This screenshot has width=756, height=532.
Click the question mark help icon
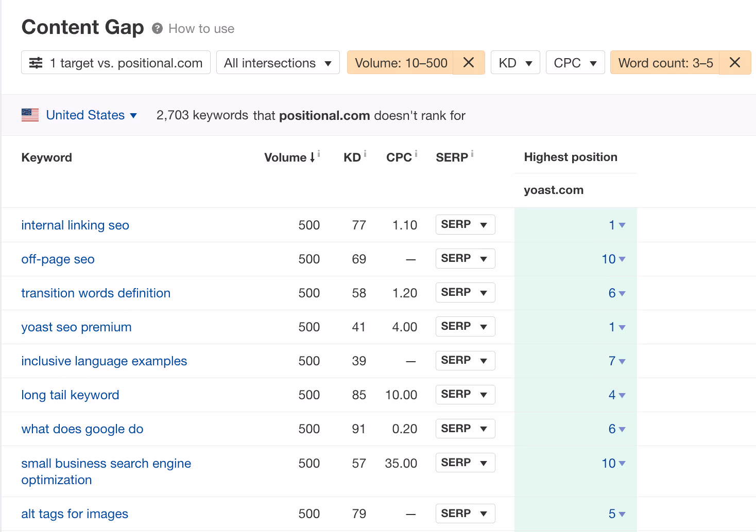click(x=158, y=29)
